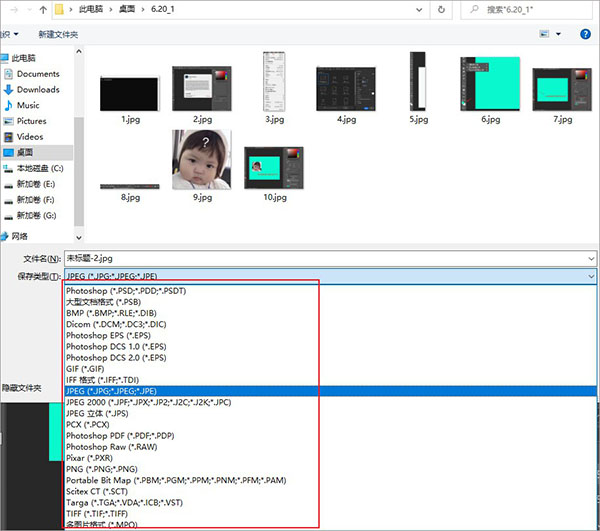The image size is (600, 531).
Task: Change the view layout icon
Action: pos(544,34)
